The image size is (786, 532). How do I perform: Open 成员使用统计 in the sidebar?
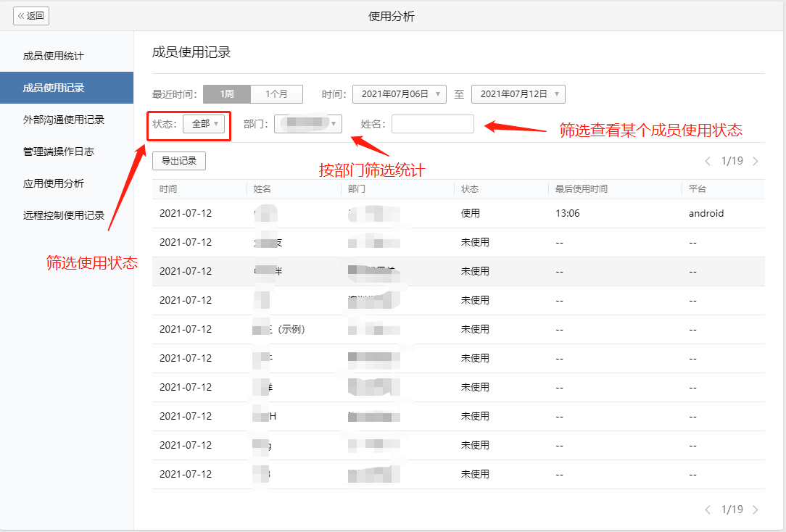coord(53,56)
